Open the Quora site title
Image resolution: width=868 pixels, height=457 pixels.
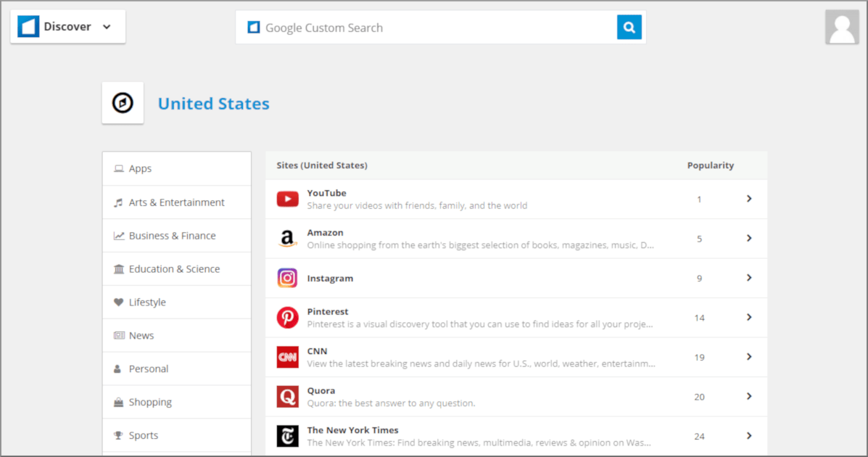click(x=321, y=390)
